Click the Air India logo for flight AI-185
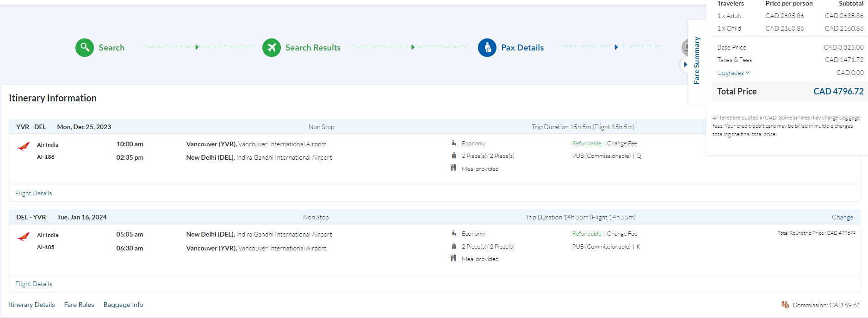This screenshot has height=318, width=868. (23, 237)
